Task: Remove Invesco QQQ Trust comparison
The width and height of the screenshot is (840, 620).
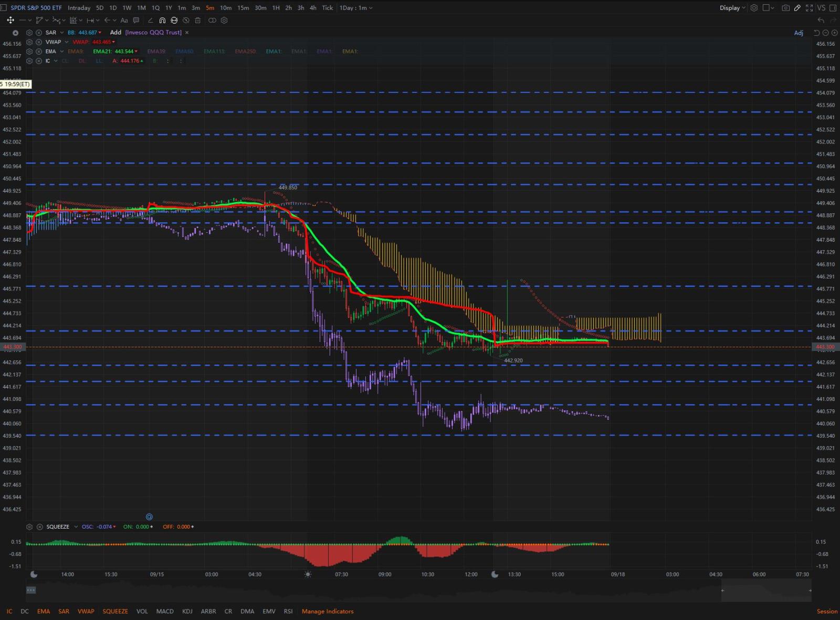Action: [x=186, y=33]
